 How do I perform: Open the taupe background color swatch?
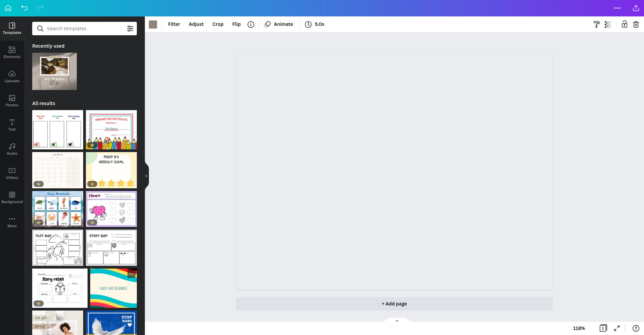tap(153, 24)
